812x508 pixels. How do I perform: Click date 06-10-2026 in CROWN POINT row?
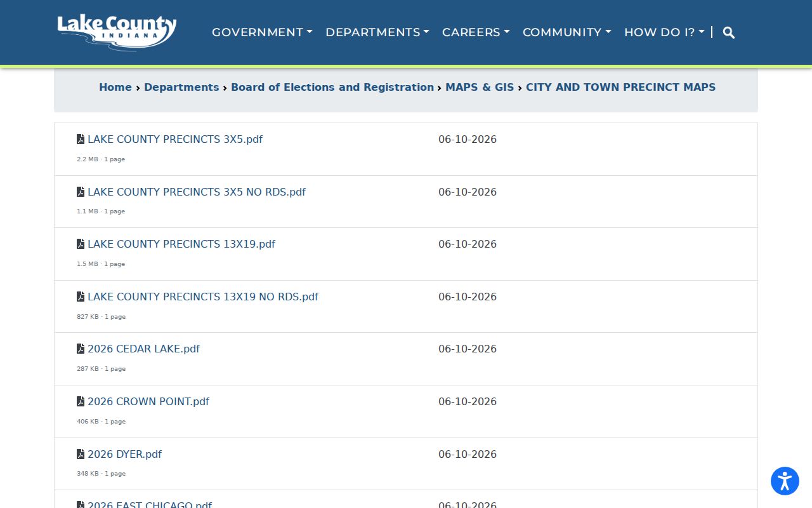point(468,401)
